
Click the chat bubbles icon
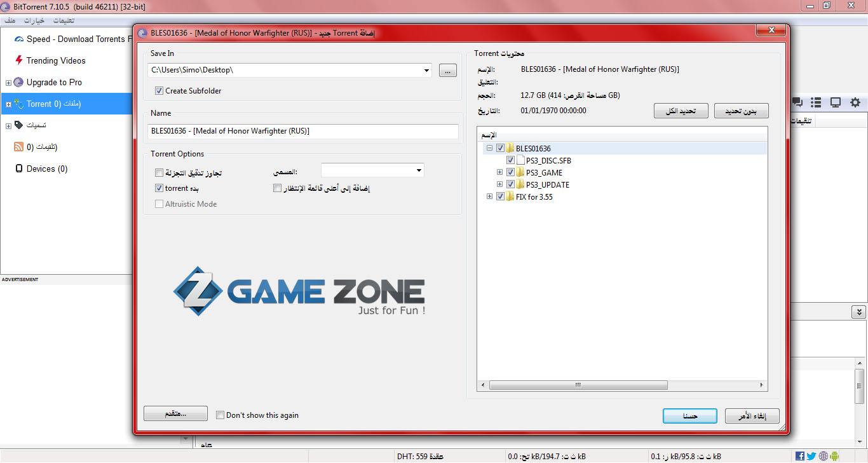[797, 102]
